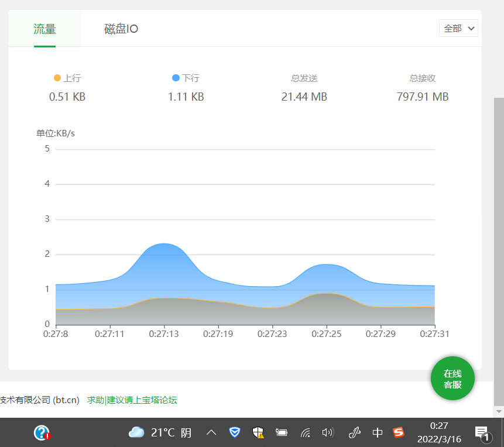
Task: Switch to the 流量 tab
Action: click(44, 29)
